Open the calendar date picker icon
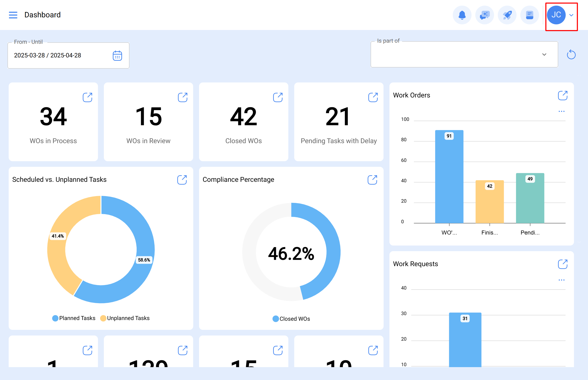588x380 pixels. (x=117, y=55)
